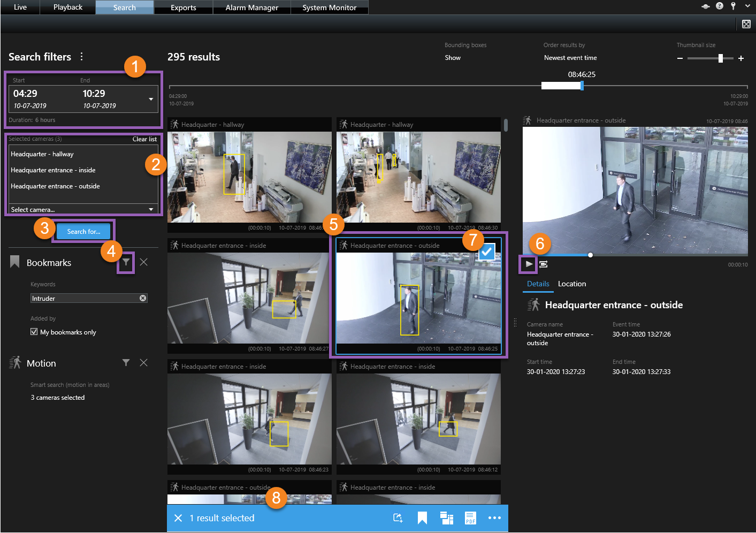Click Clear list for selected cameras
The height and width of the screenshot is (533, 756).
pyautogui.click(x=144, y=139)
